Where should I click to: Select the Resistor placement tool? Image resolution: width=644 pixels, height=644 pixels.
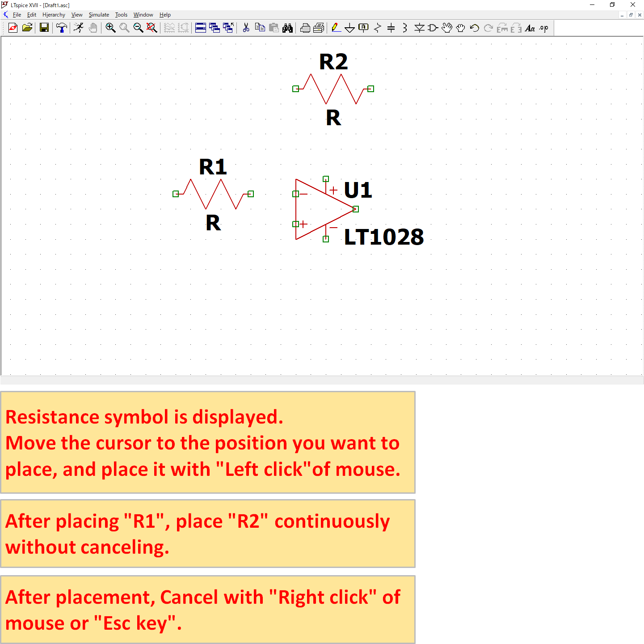tap(377, 28)
